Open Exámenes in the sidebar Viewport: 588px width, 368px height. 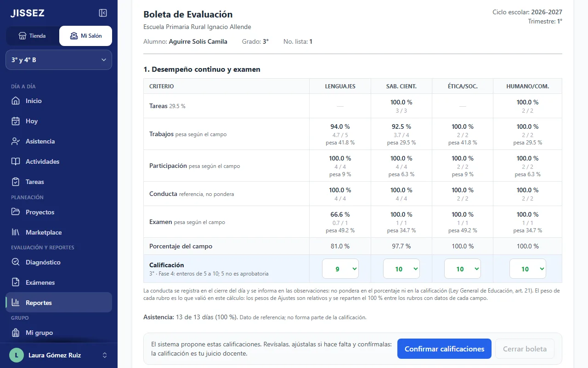point(59,282)
